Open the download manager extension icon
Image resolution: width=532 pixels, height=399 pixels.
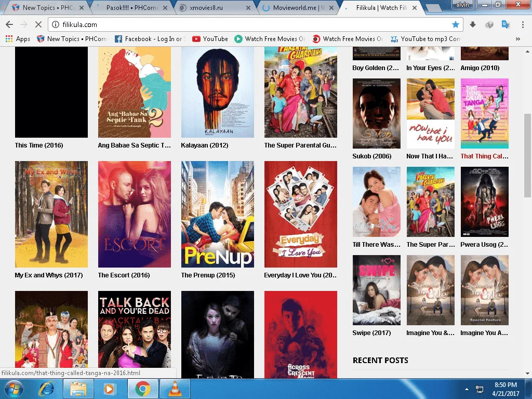[x=473, y=24]
